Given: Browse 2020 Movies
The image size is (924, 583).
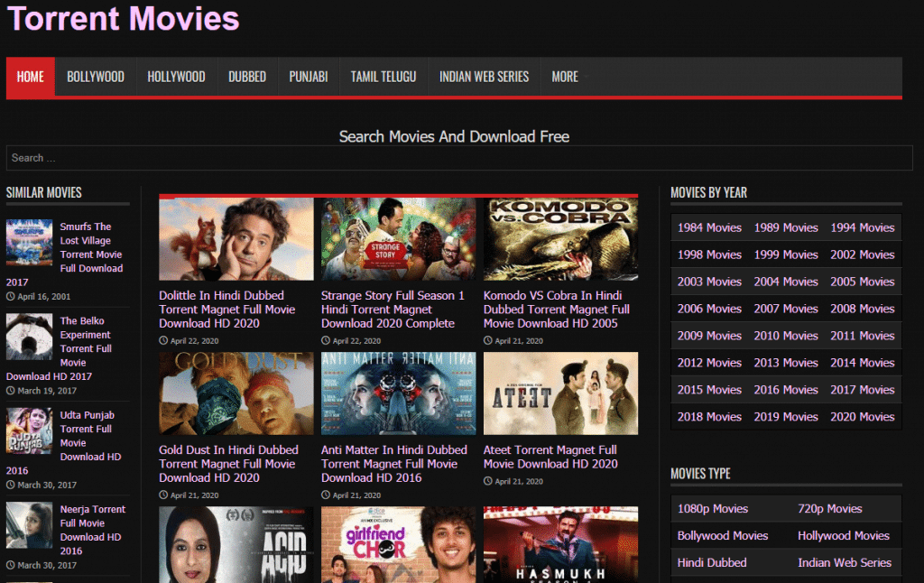Looking at the screenshot, I should 863,417.
